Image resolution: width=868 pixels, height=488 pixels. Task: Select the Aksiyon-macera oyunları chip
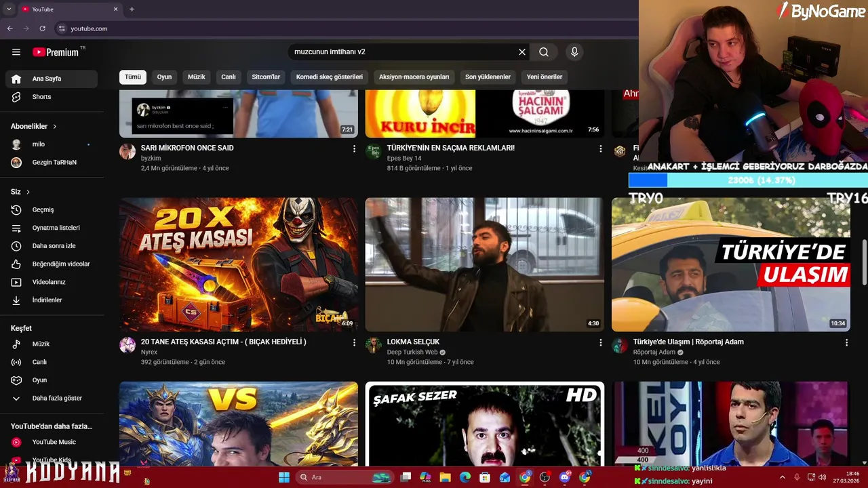414,77
